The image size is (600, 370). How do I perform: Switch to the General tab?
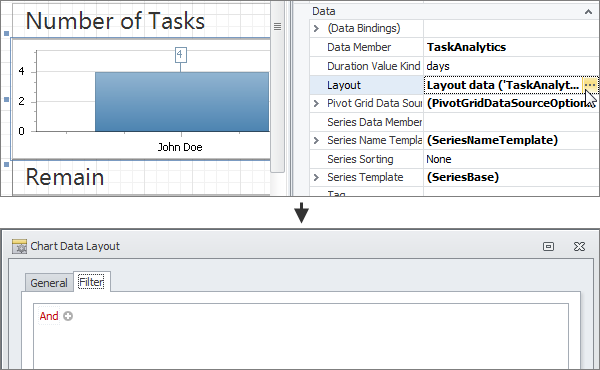point(49,283)
